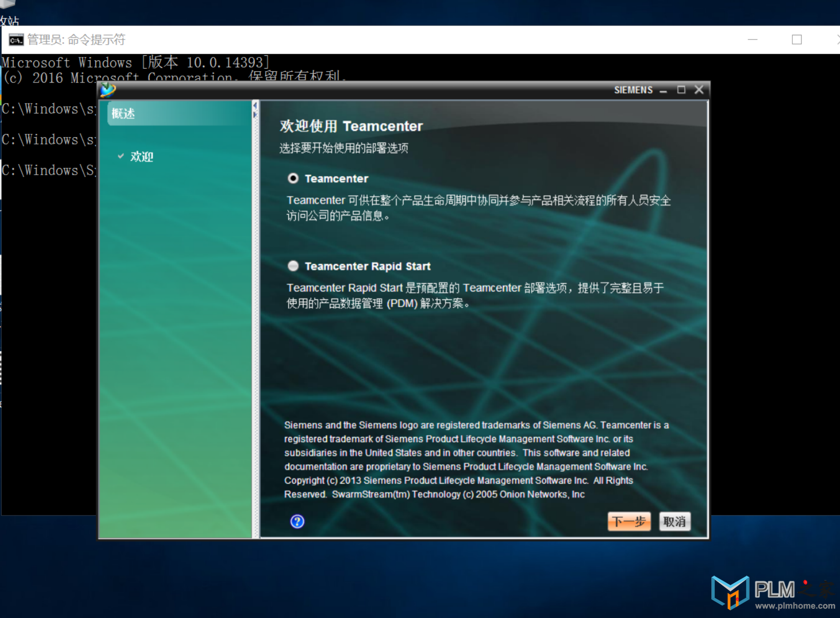Maximize the Siemens installer window

(x=681, y=90)
